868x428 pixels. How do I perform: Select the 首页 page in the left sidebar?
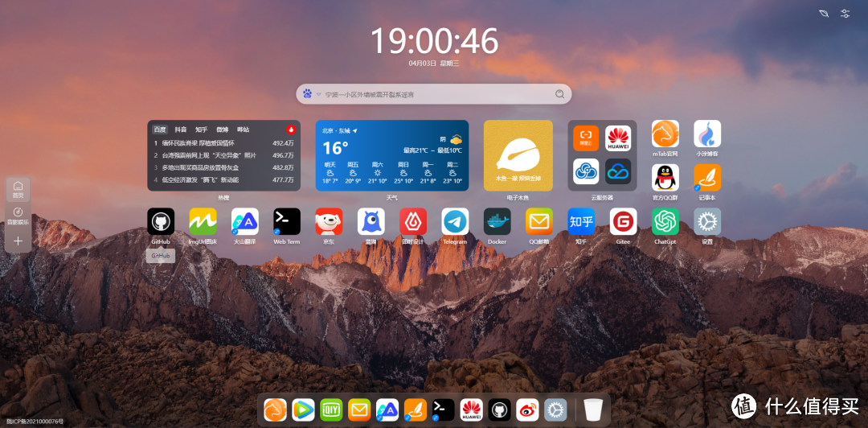(18, 190)
